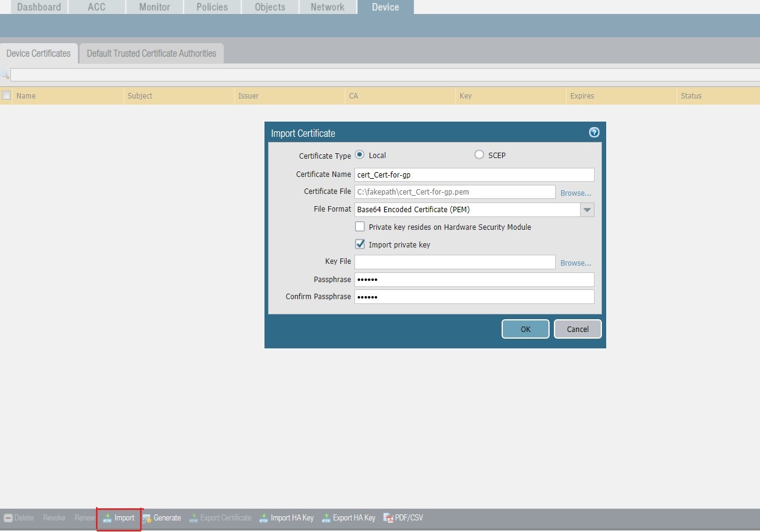Open help via the question mark icon

click(593, 132)
